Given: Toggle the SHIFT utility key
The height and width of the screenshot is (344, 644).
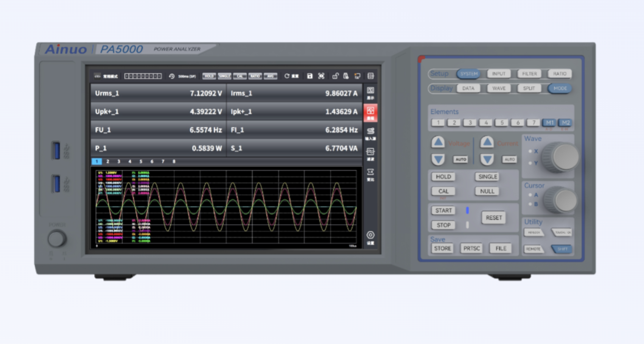Looking at the screenshot, I should tap(562, 249).
